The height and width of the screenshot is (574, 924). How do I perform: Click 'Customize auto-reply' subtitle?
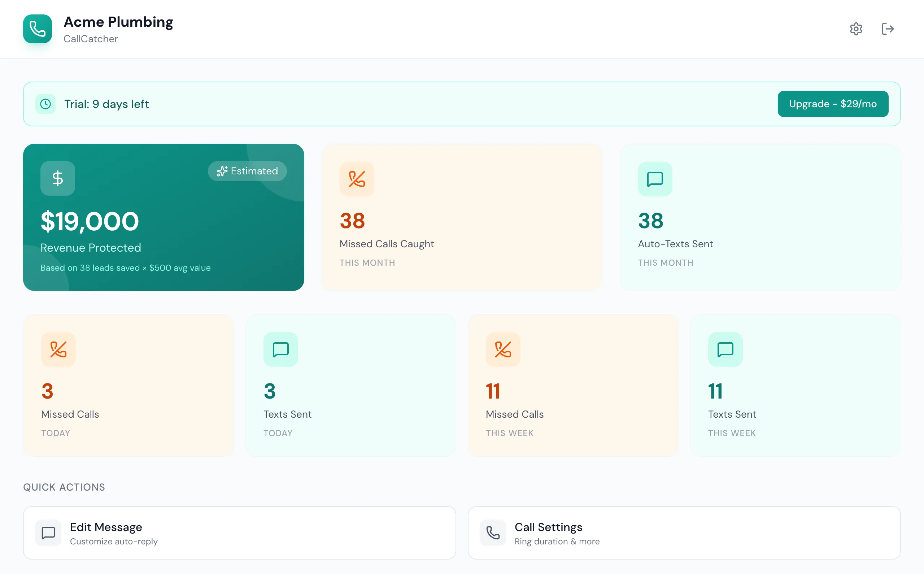[114, 542]
